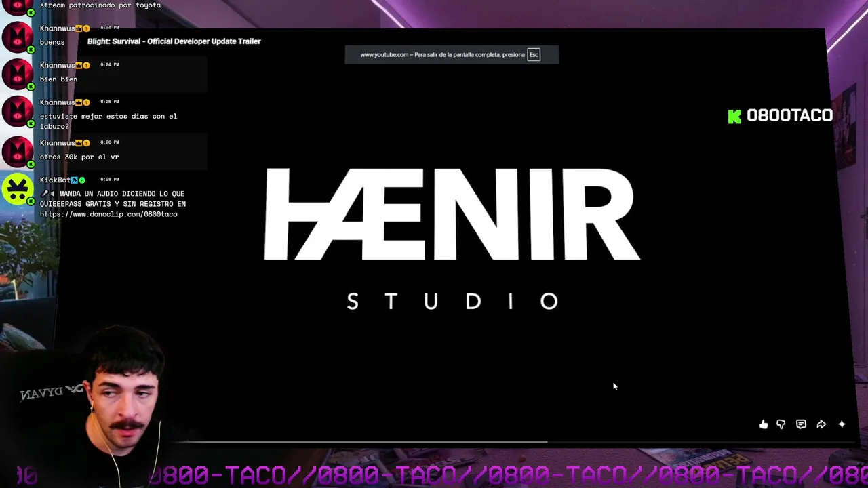The width and height of the screenshot is (868, 488).
Task: Click the Esc key hint in fullscreen notice
Action: click(x=534, y=55)
